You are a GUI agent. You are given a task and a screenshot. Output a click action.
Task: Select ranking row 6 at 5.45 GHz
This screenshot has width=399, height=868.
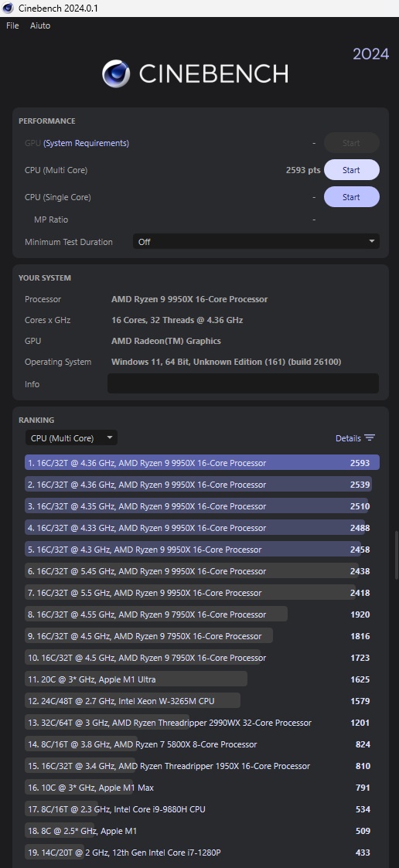(x=203, y=570)
